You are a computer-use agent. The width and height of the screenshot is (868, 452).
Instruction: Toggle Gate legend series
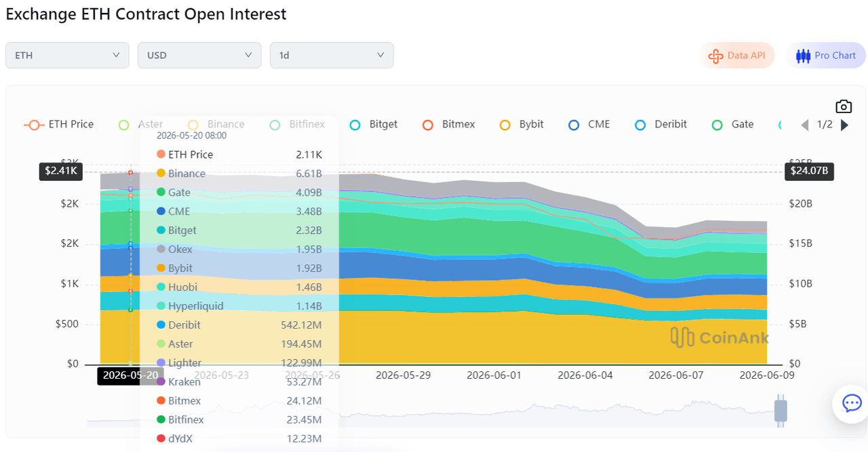click(x=733, y=125)
